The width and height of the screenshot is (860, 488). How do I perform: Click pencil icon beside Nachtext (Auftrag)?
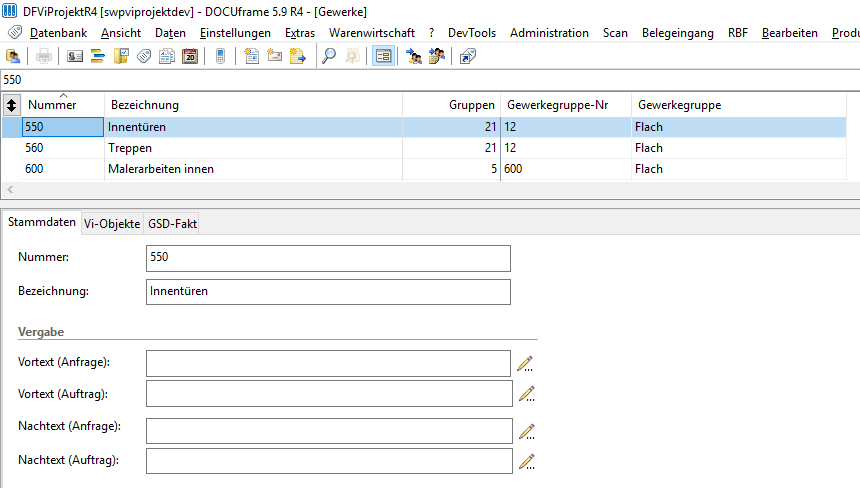(x=527, y=462)
